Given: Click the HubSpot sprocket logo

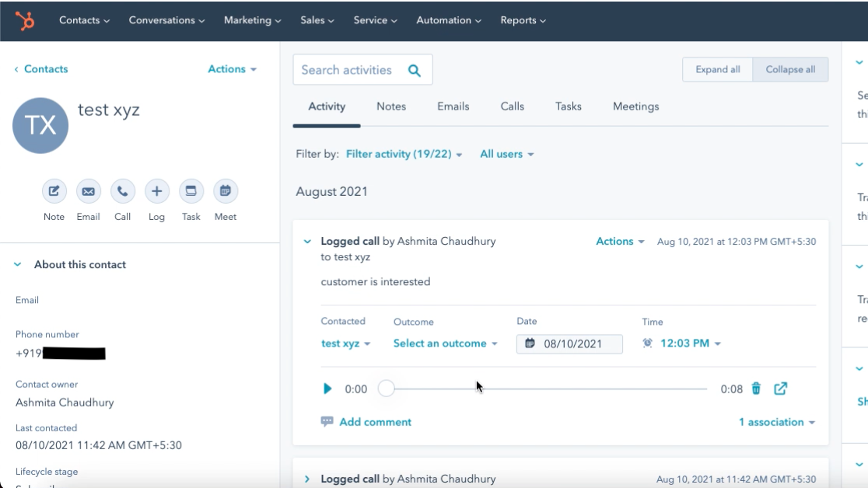Looking at the screenshot, I should pyautogui.click(x=25, y=21).
